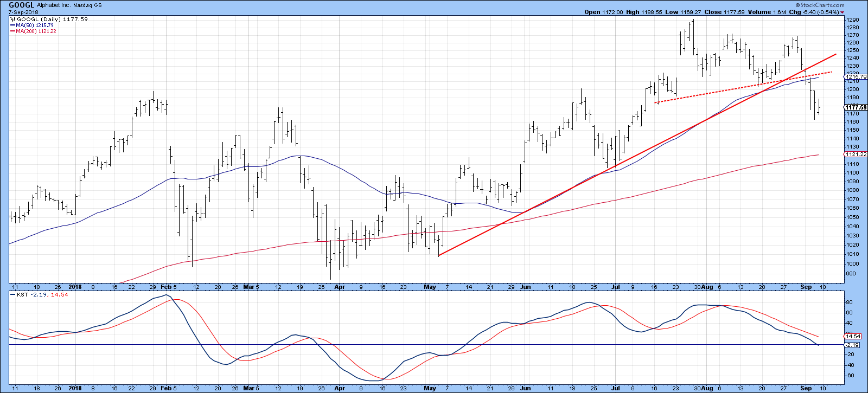The height and width of the screenshot is (393, 868).
Task: Click 'Sep' on the date axis under KST
Action: tap(806, 389)
